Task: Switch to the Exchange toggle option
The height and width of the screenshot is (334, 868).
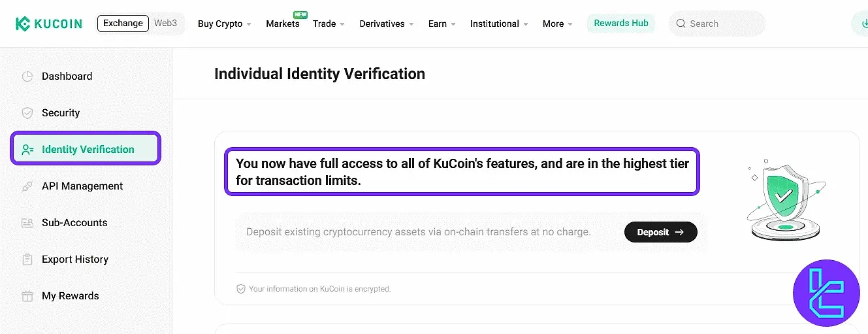Action: 123,24
